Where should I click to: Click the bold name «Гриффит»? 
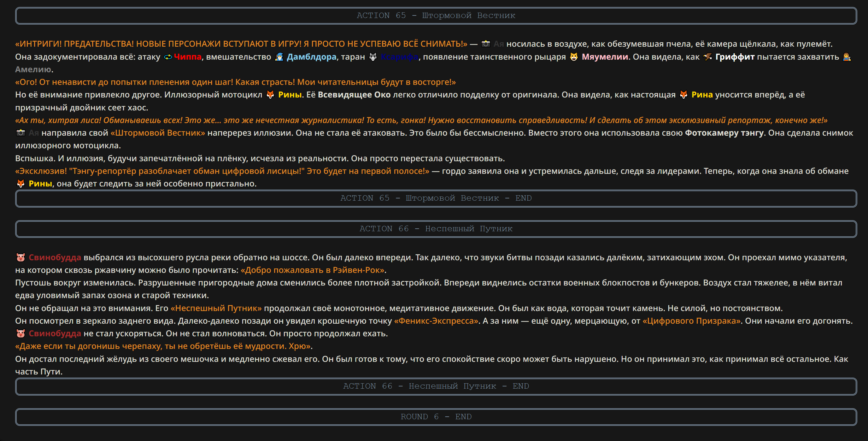coord(735,57)
